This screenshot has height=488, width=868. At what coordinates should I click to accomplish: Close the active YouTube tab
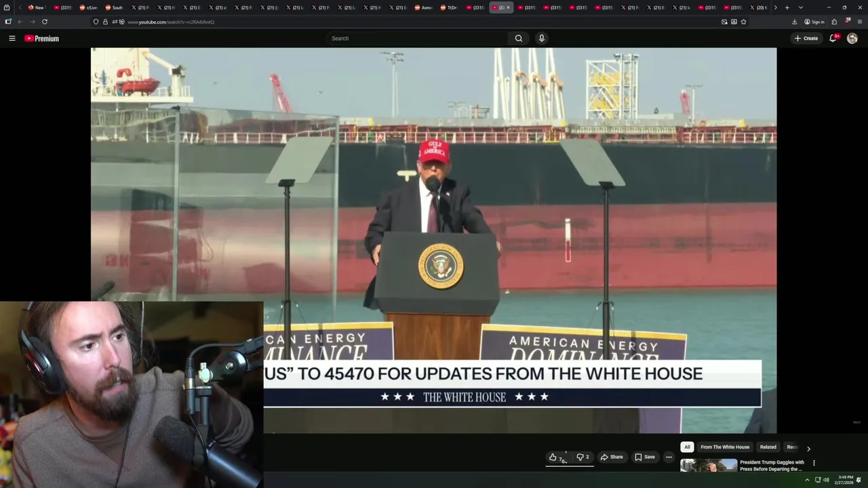(508, 7)
